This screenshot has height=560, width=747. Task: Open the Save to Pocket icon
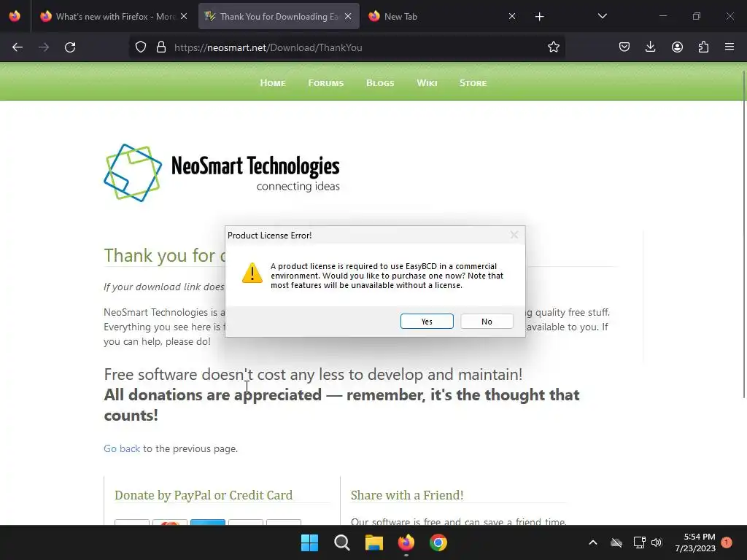[624, 47]
